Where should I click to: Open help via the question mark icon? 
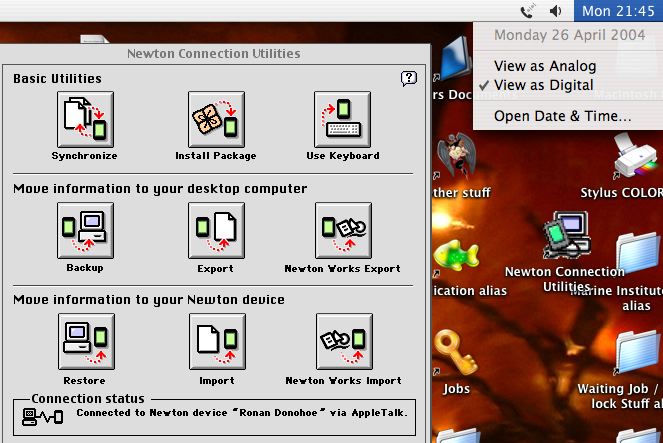point(408,78)
